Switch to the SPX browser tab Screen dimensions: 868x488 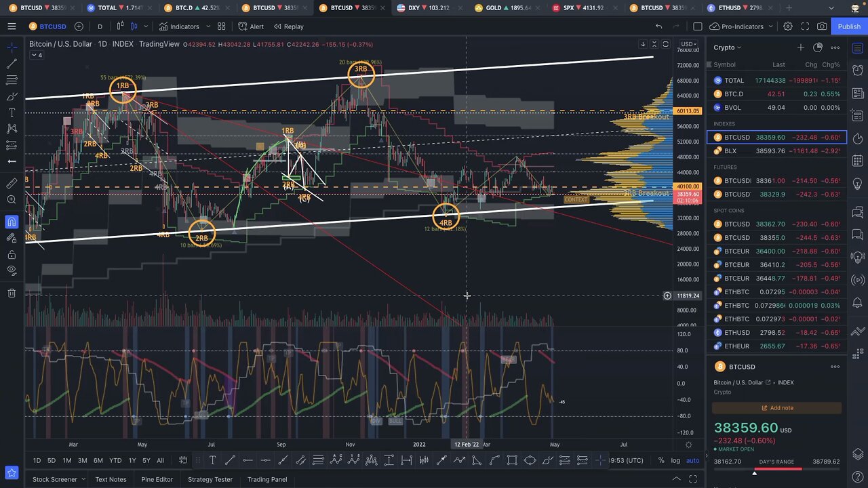point(584,8)
